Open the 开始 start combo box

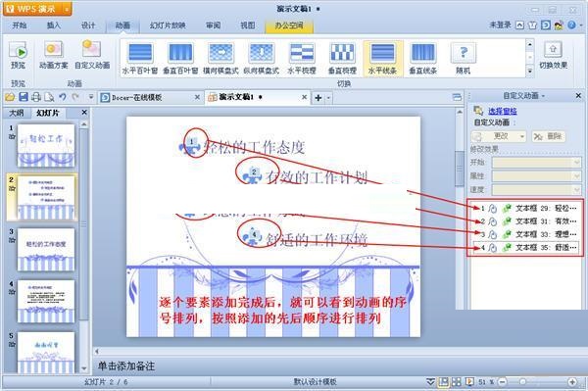[x=536, y=163]
